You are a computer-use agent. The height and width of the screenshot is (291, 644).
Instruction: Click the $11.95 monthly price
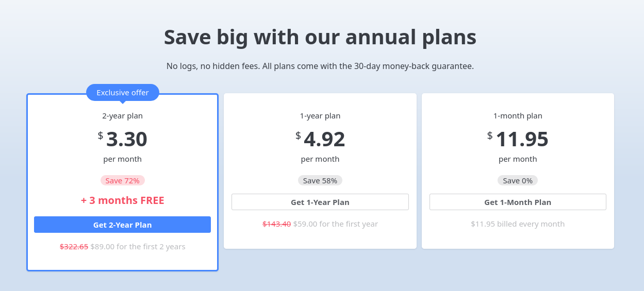point(522,139)
